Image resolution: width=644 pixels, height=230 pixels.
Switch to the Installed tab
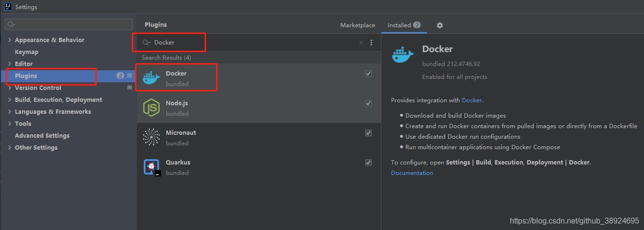(404, 25)
